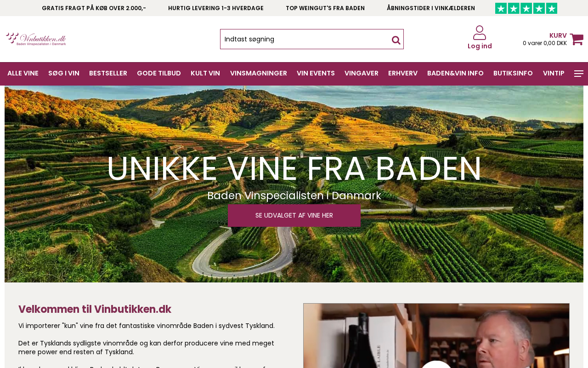Select BESTSELLER in navigation bar
Screen dimensions: 588x368
click(x=108, y=73)
